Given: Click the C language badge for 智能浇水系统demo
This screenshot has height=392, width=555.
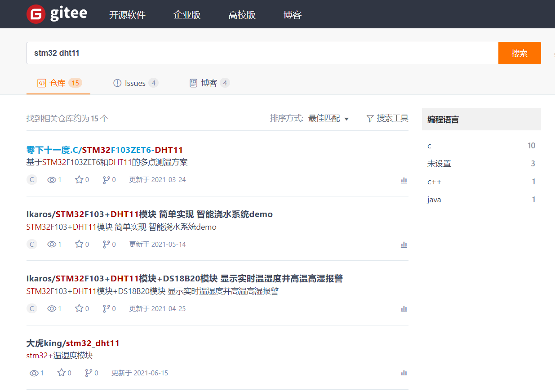Looking at the screenshot, I should [32, 245].
